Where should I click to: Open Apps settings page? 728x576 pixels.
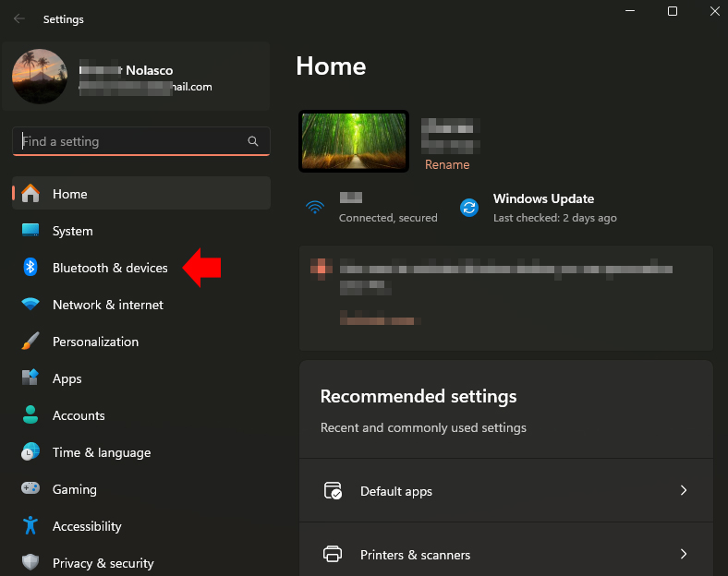[x=141, y=378]
